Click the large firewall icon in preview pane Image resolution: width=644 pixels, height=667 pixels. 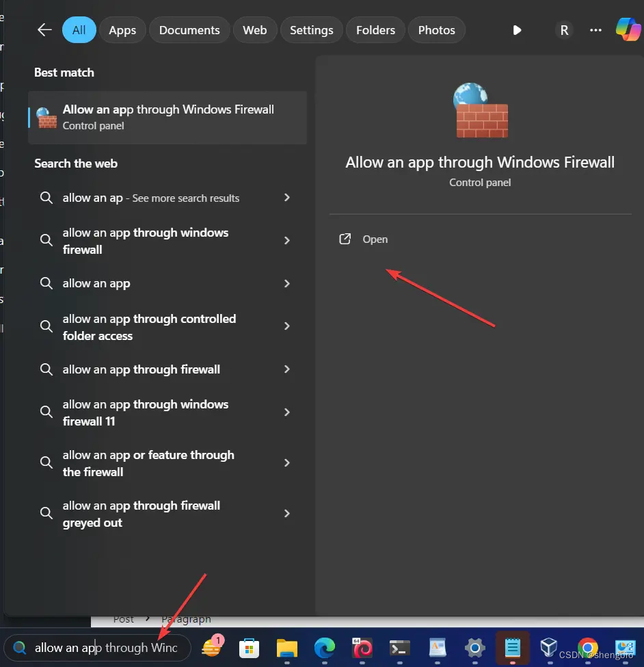(481, 110)
